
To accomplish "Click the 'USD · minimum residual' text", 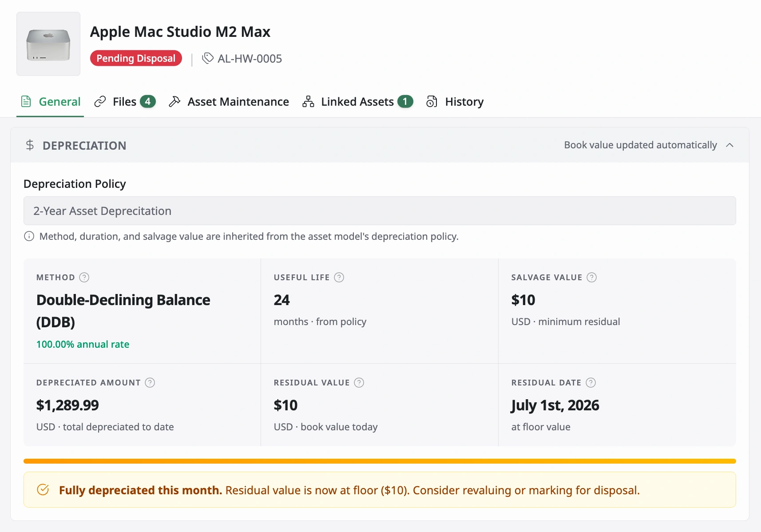I will pos(566,322).
